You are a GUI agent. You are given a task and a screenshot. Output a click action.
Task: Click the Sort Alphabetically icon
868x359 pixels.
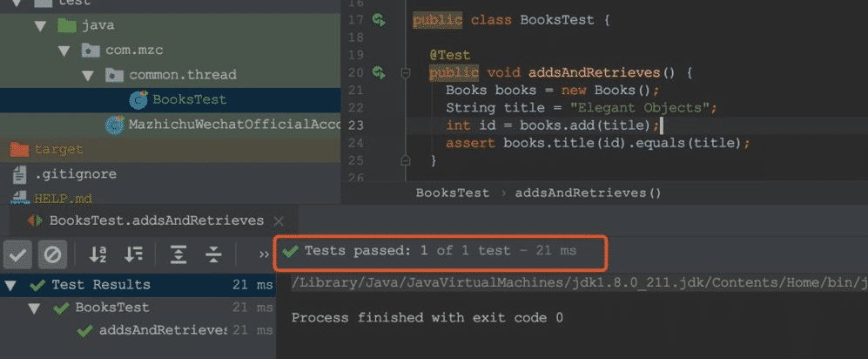(98, 254)
